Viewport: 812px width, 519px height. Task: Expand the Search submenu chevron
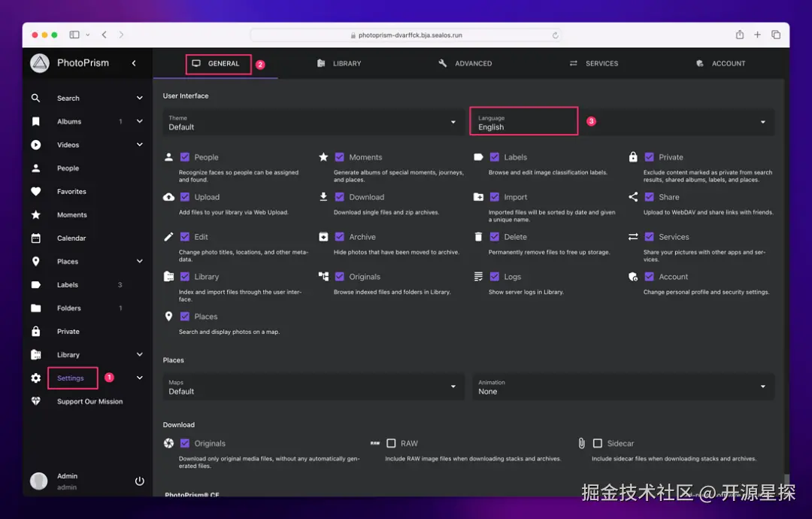tap(139, 98)
